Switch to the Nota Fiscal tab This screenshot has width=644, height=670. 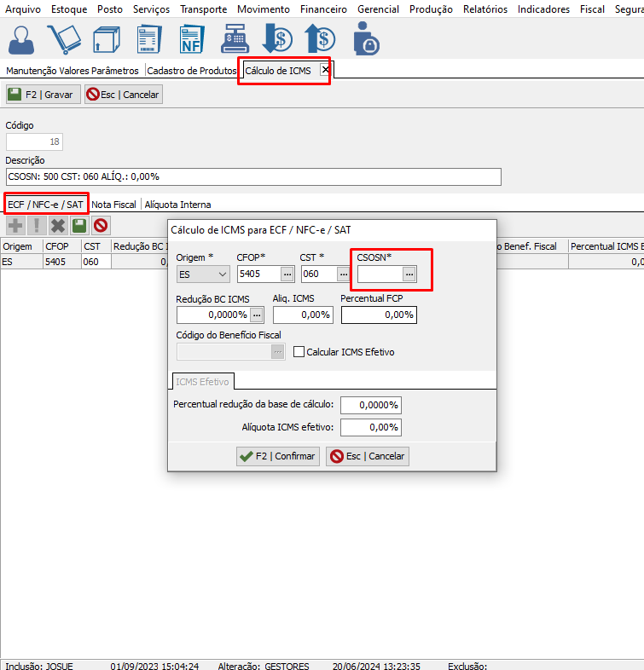(113, 205)
